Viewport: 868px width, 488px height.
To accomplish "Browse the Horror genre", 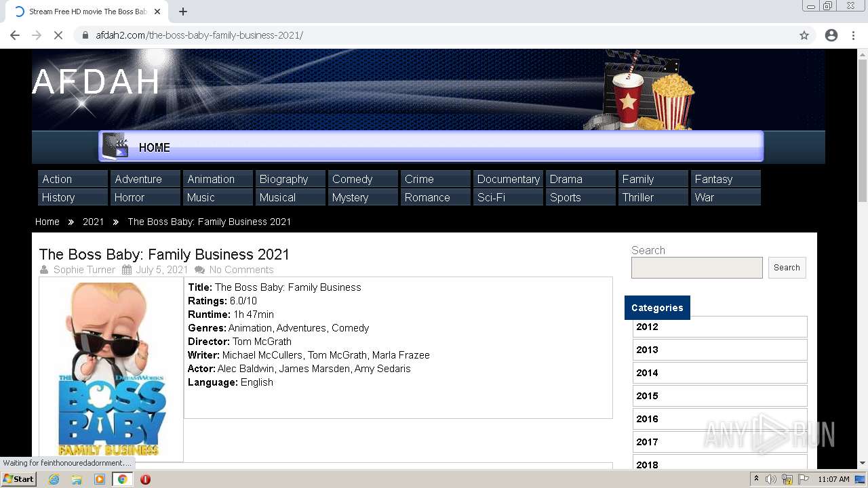I will [145, 197].
